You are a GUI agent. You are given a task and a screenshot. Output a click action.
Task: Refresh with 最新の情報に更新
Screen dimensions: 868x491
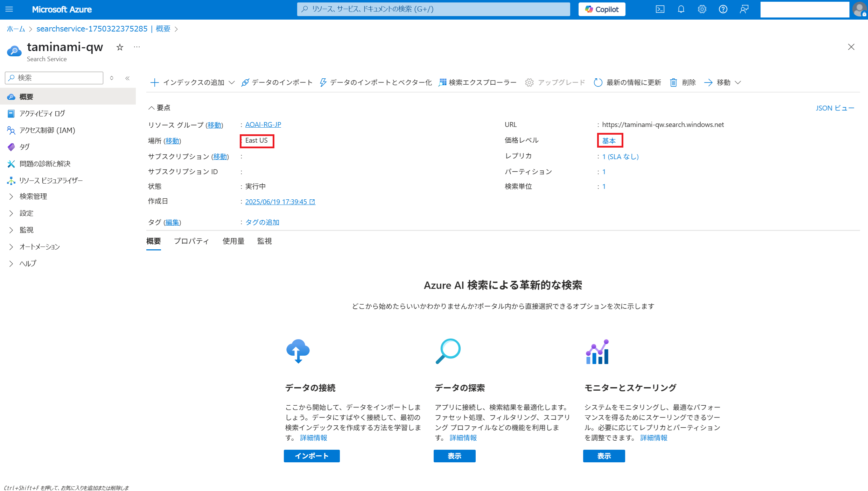[x=627, y=83]
